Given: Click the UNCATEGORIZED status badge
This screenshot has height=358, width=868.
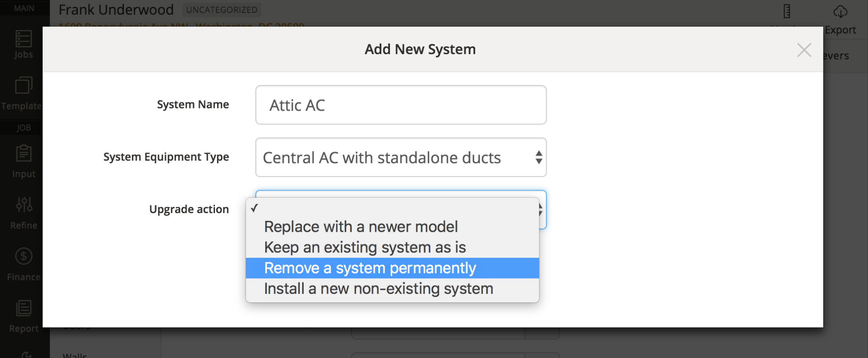Looking at the screenshot, I should pyautogui.click(x=221, y=10).
